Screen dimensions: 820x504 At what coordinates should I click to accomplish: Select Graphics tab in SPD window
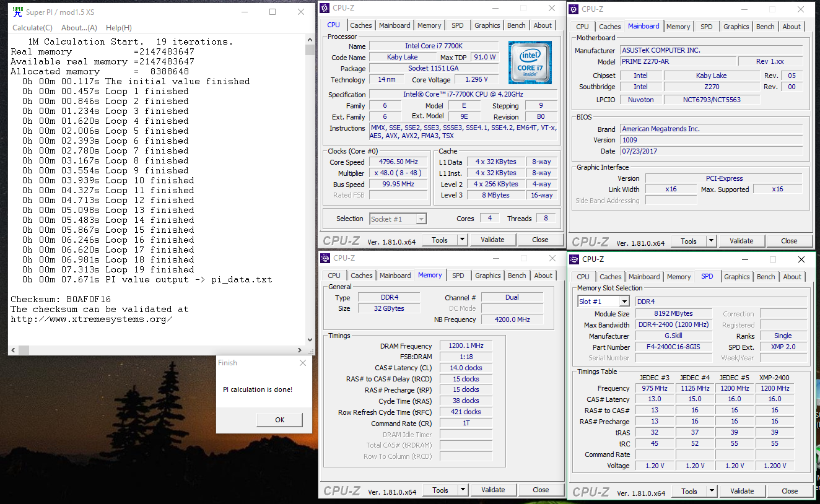[737, 277]
